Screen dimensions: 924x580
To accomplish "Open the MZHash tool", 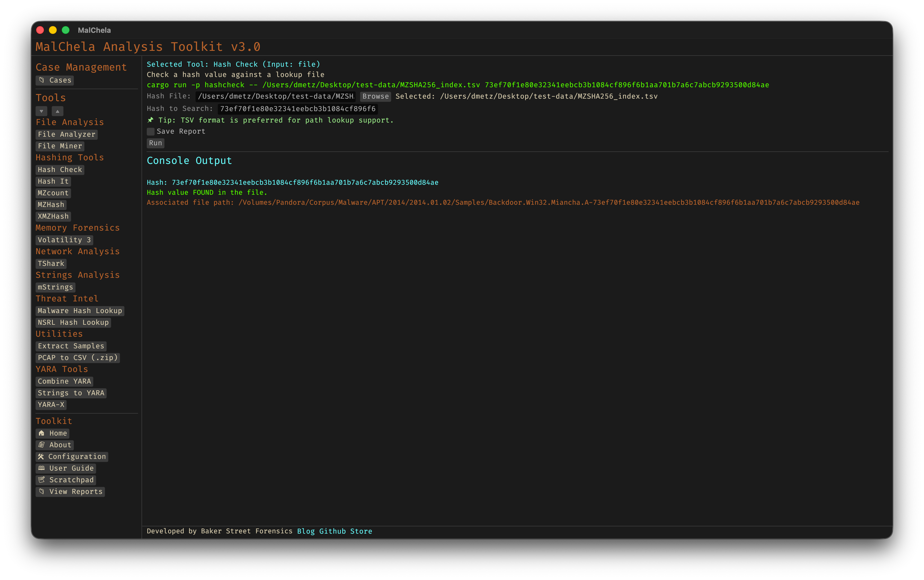I will tap(51, 205).
